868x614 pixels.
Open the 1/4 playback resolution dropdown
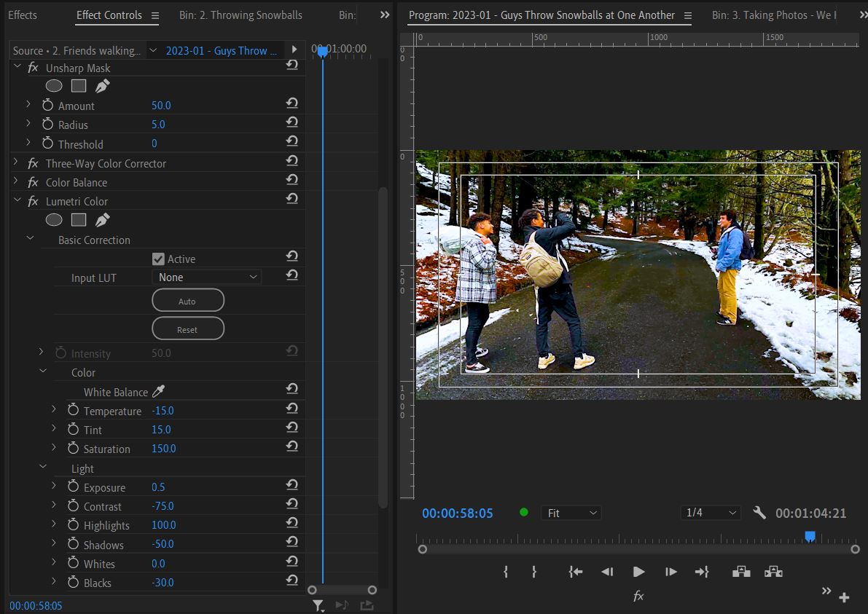point(711,513)
